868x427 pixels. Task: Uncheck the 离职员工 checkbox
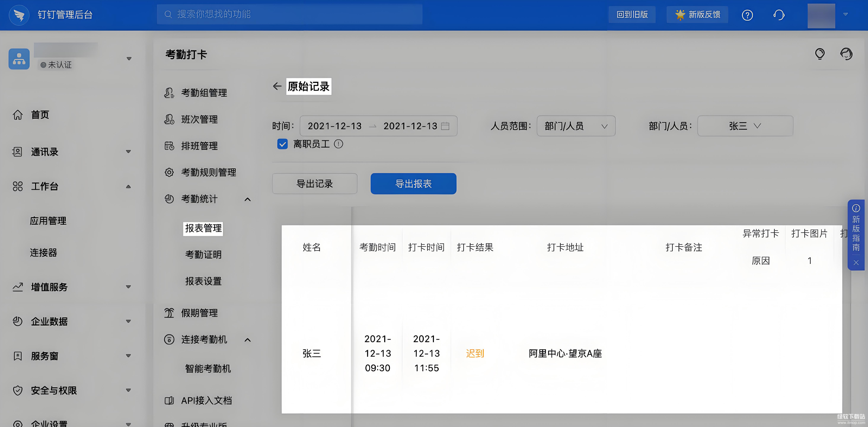[282, 144]
